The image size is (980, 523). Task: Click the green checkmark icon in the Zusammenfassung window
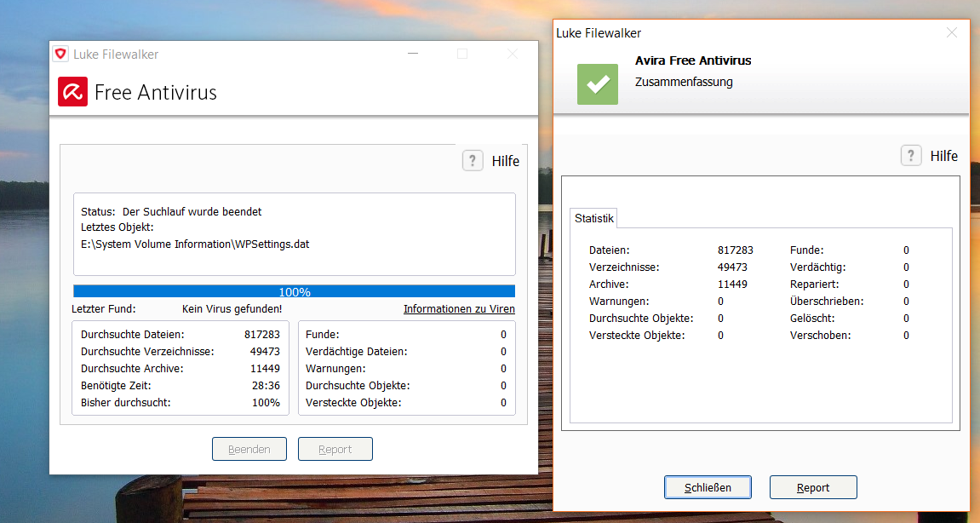pyautogui.click(x=598, y=83)
